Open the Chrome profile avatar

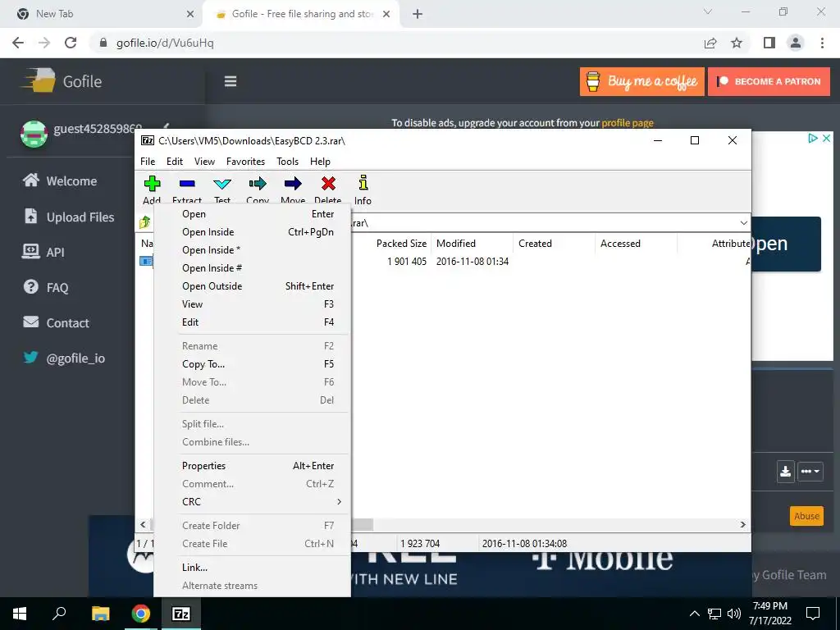pyautogui.click(x=796, y=43)
